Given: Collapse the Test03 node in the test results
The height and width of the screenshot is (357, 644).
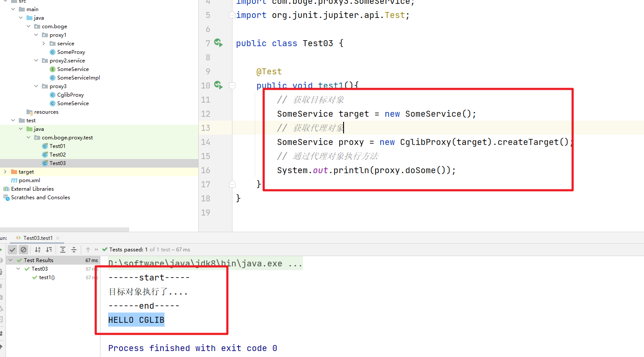Looking at the screenshot, I should [x=18, y=268].
